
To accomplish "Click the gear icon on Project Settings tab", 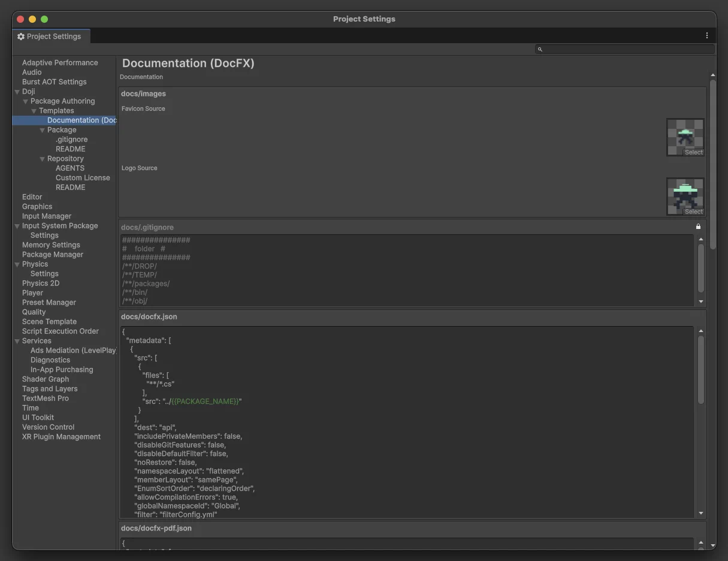I will [21, 37].
